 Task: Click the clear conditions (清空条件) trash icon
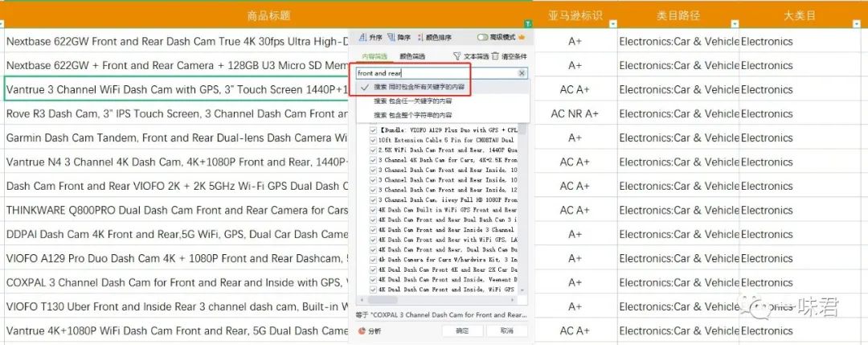[x=495, y=56]
